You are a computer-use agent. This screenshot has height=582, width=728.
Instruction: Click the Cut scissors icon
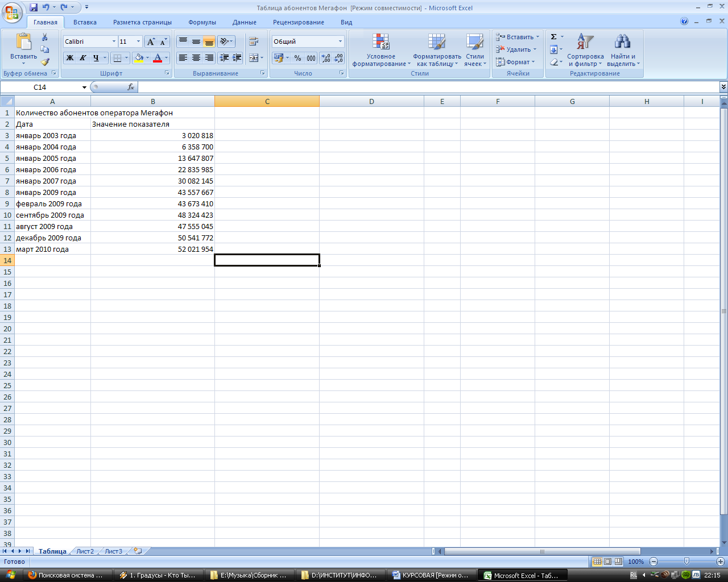(45, 38)
